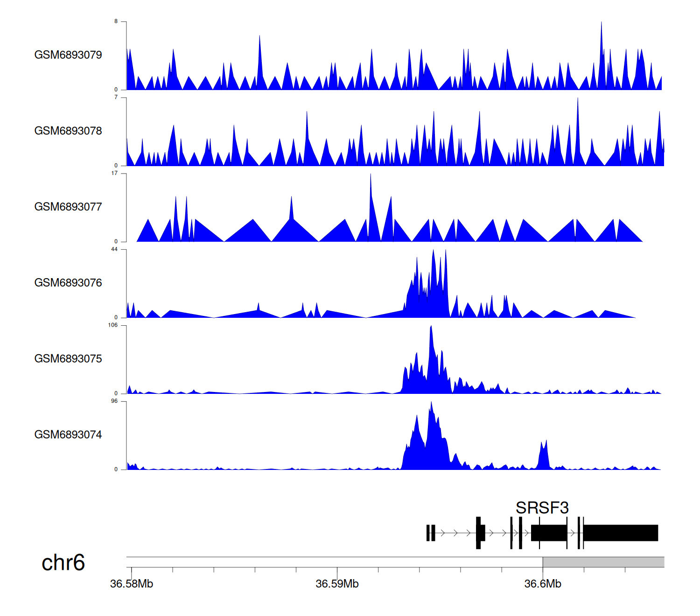
Task: Click the 36.59Mb axis position label
Action: pos(337,584)
